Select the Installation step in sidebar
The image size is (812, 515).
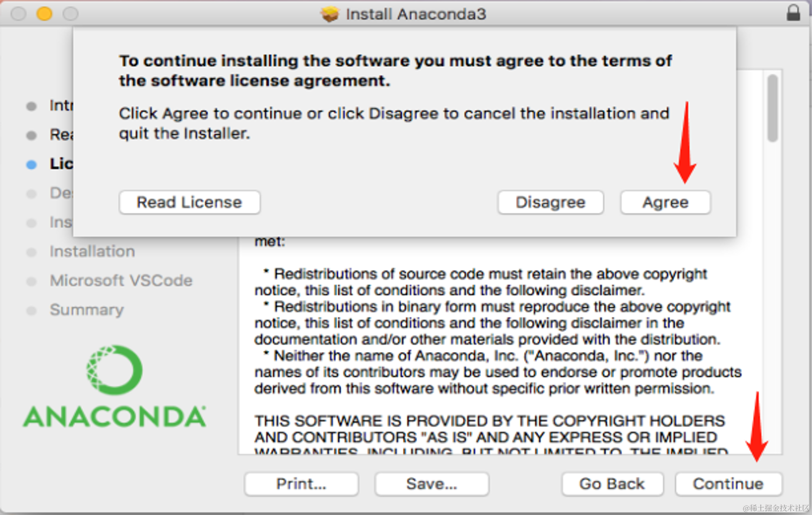[x=92, y=252]
